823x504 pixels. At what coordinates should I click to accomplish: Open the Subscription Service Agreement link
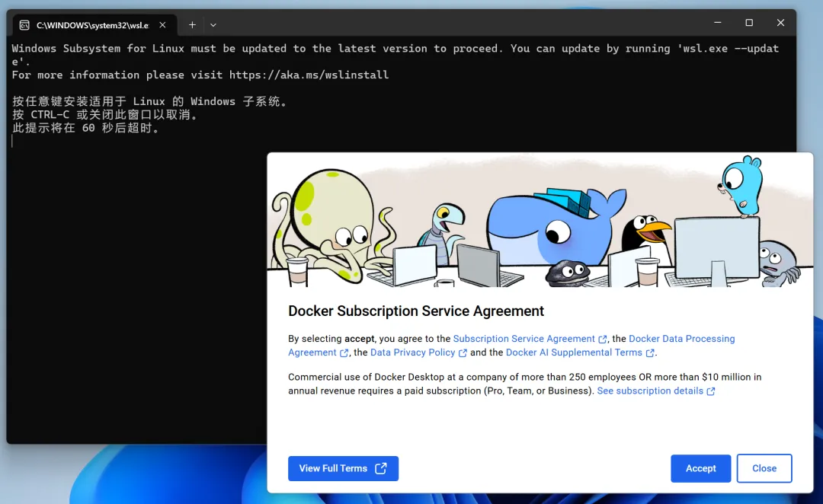[524, 339]
